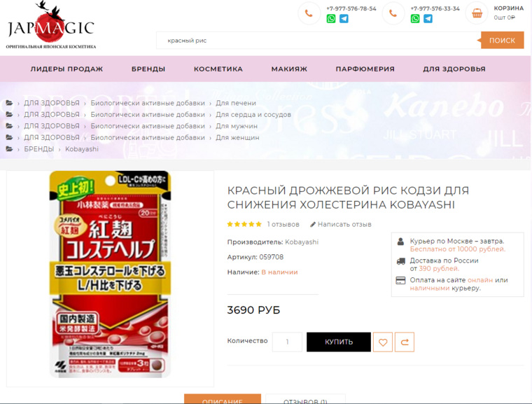Click the 'онлайн' payment link
The height and width of the screenshot is (404, 532).
pos(480,280)
